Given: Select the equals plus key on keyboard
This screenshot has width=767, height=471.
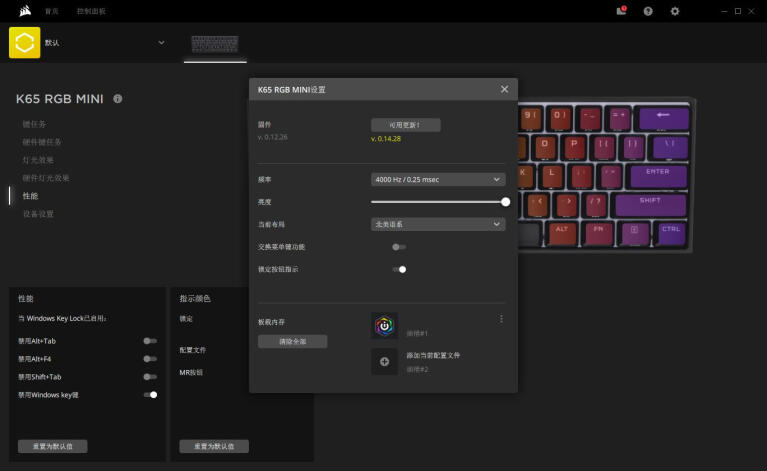Looking at the screenshot, I should coord(619,119).
